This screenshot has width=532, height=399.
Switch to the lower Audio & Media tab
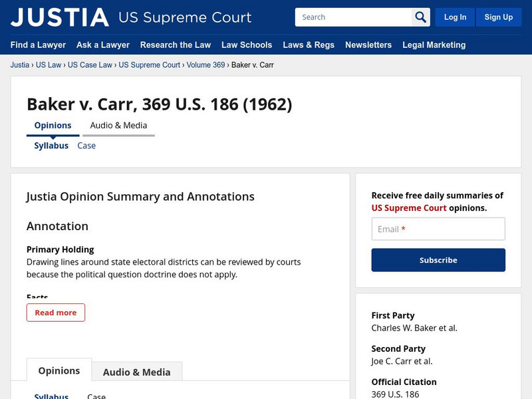point(137,371)
